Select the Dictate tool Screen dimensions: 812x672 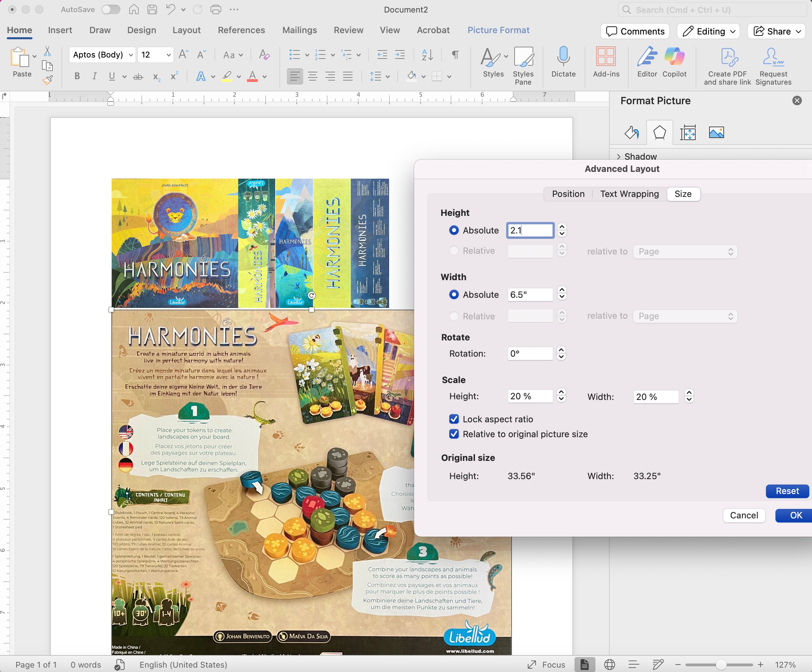click(x=563, y=64)
